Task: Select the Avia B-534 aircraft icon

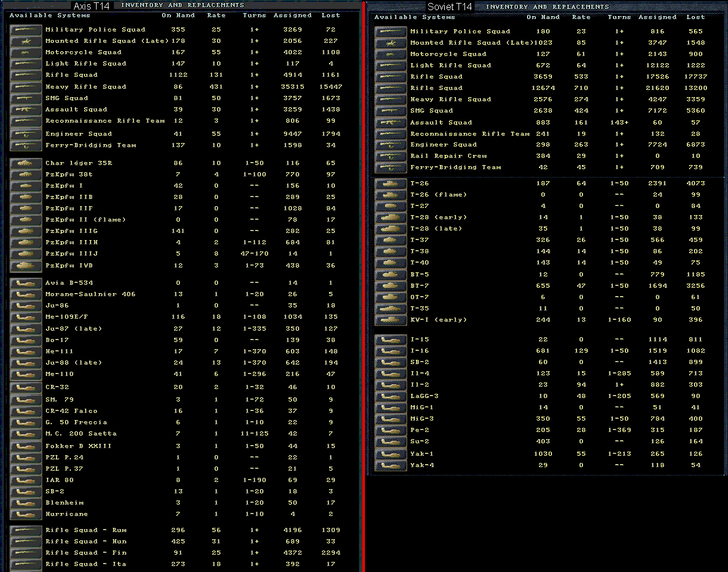Action: [26, 283]
